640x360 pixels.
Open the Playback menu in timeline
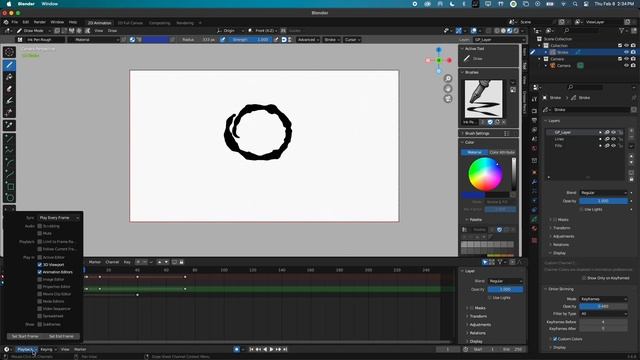pos(26,349)
